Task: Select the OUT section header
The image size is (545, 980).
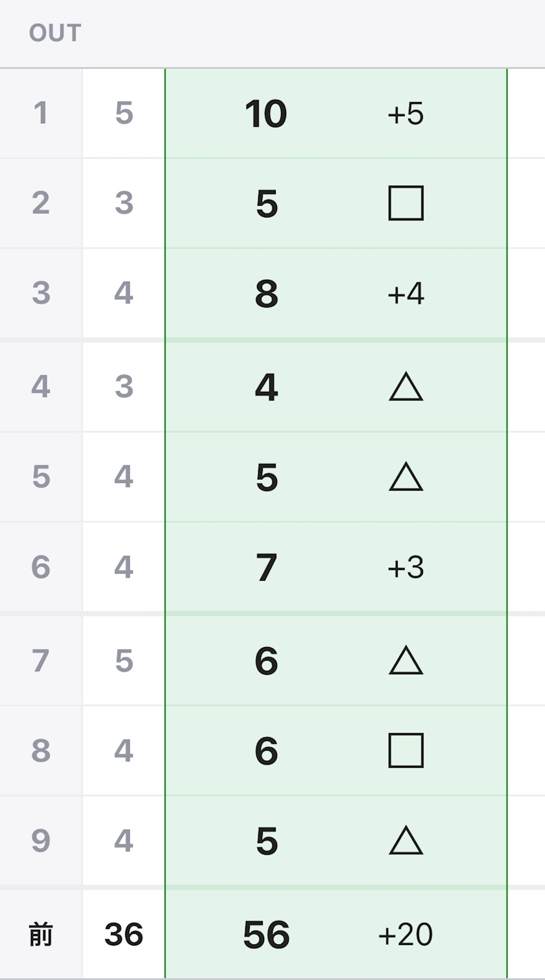Action: coord(55,33)
